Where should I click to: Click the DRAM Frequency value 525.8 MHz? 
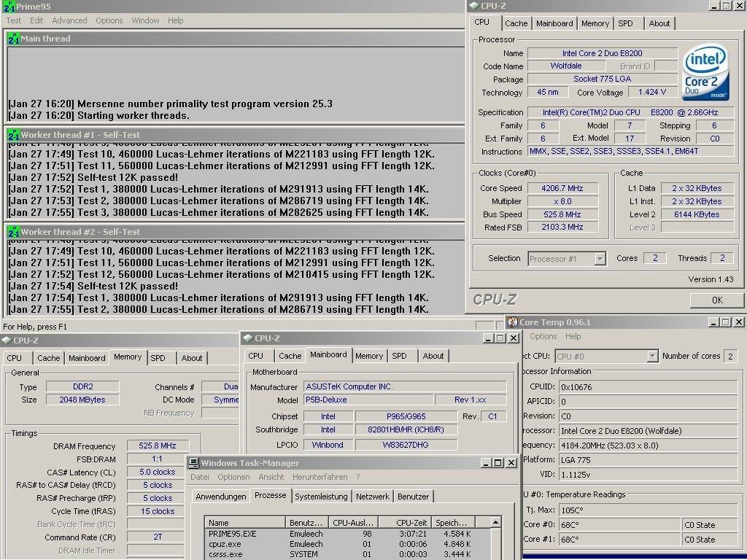(x=158, y=446)
